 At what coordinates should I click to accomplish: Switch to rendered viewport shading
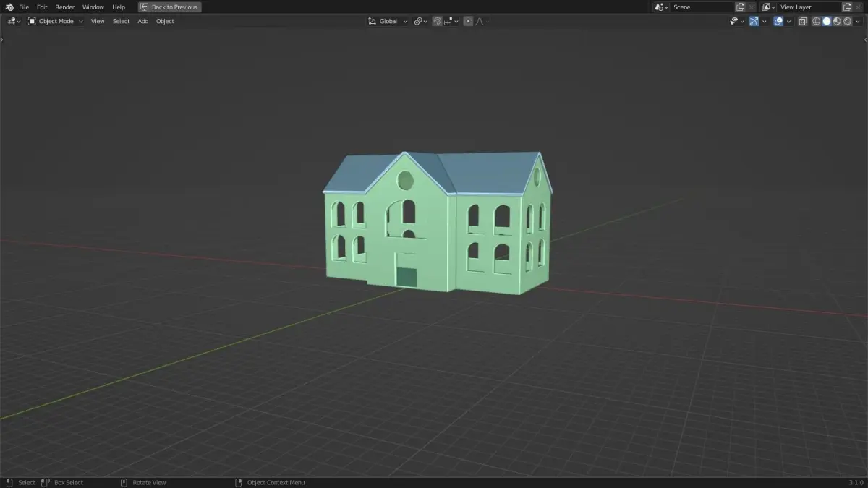tap(847, 21)
